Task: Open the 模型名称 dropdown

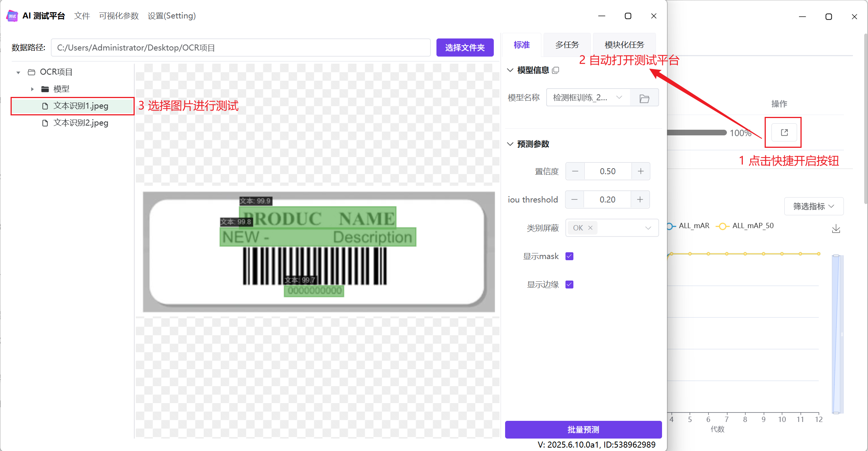Action: (588, 98)
